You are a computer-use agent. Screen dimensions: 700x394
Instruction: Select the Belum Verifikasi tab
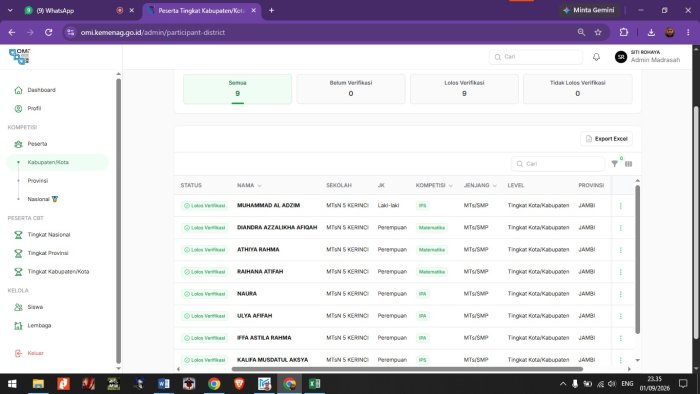click(x=351, y=89)
